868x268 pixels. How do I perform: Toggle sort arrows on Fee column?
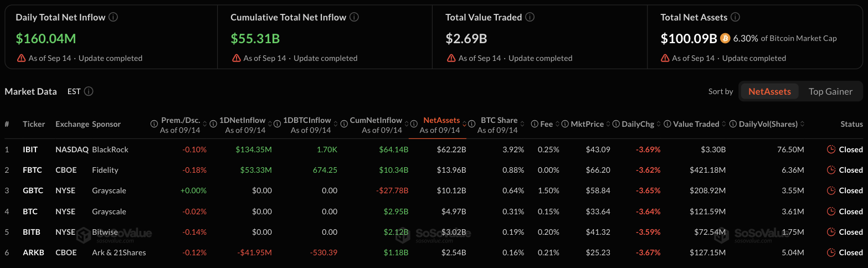(x=557, y=124)
